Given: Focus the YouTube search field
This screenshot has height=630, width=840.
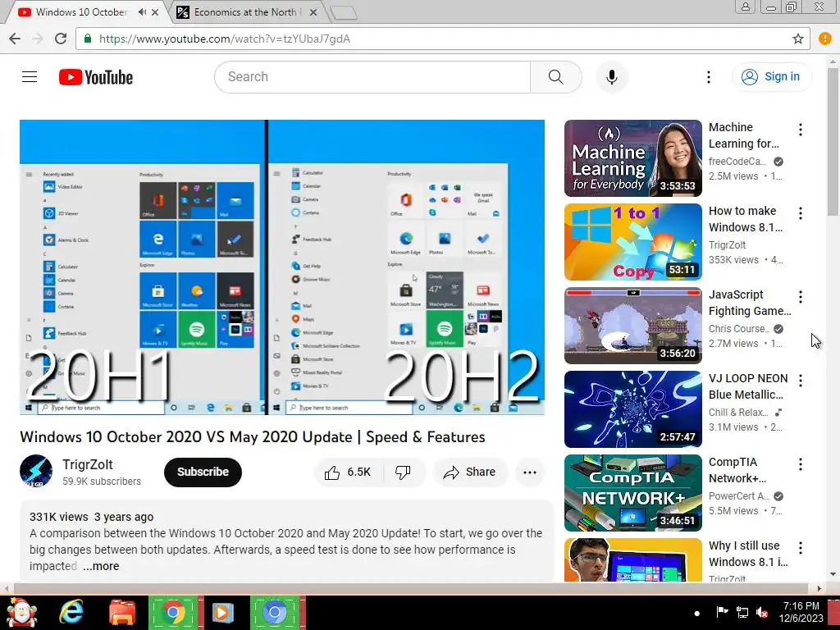Looking at the screenshot, I should pos(372,77).
